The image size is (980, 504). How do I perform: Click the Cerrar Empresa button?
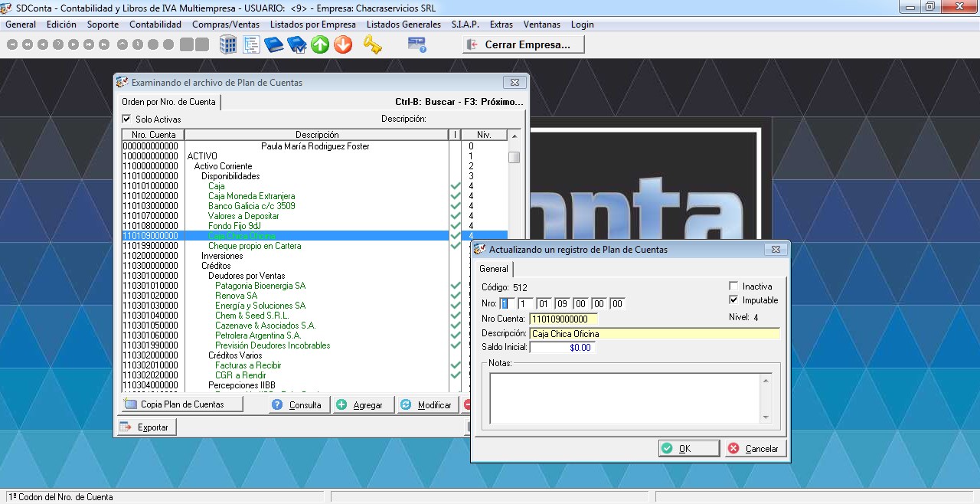pos(524,45)
